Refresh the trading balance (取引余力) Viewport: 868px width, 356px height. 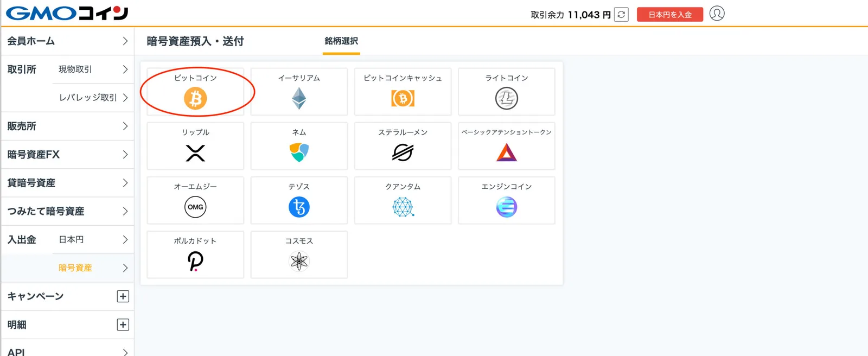621,15
